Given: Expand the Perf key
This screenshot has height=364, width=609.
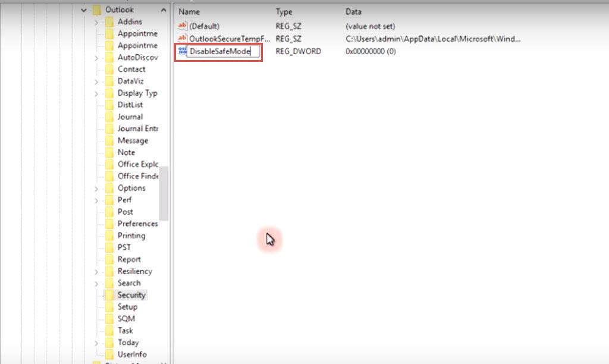Looking at the screenshot, I should click(96, 200).
